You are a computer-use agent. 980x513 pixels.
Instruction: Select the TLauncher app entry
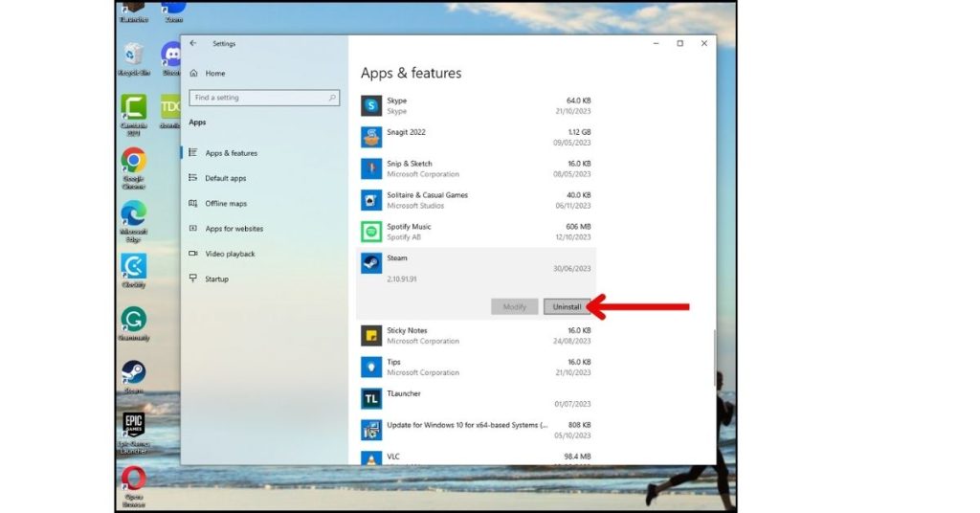[476, 398]
